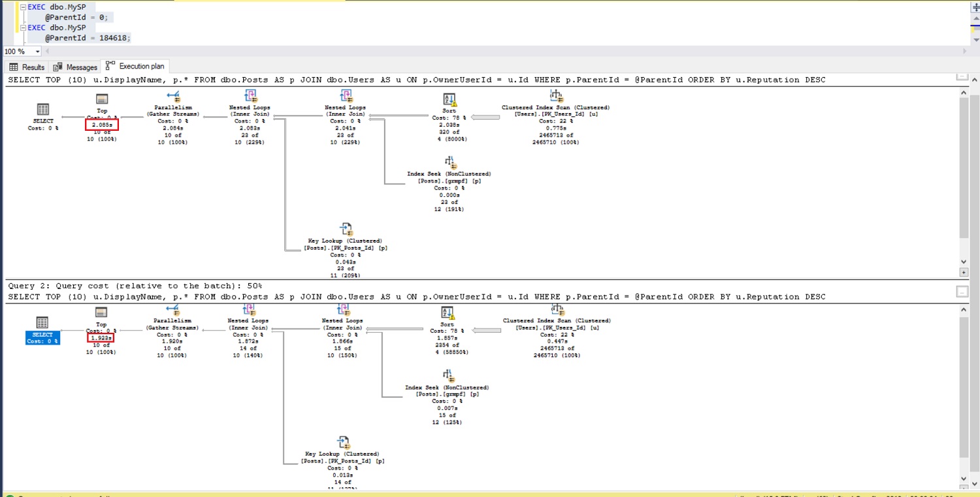The image size is (980, 497).
Task: Select the Execution plan tab
Action: [x=135, y=66]
